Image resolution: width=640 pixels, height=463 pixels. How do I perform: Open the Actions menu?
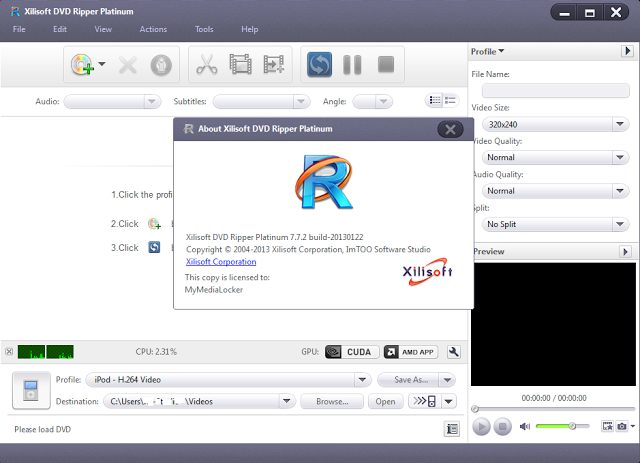[153, 29]
